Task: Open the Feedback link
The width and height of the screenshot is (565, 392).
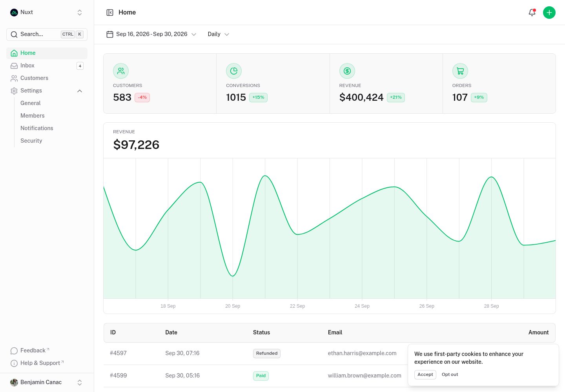Action: [x=47, y=351]
